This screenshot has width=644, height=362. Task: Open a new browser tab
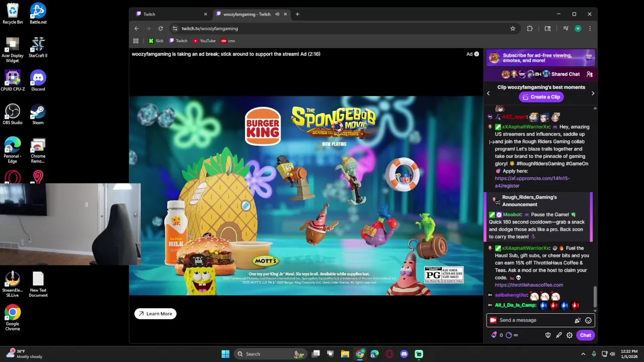point(297,14)
